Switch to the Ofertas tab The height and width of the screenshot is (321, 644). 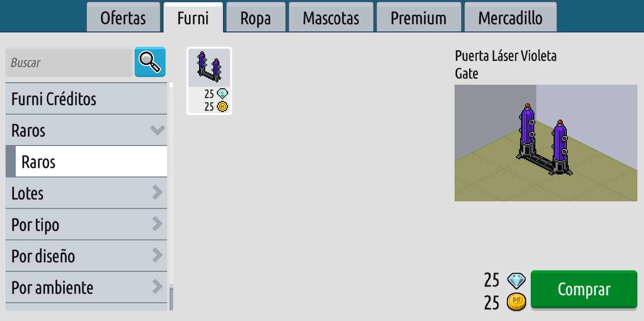point(123,19)
